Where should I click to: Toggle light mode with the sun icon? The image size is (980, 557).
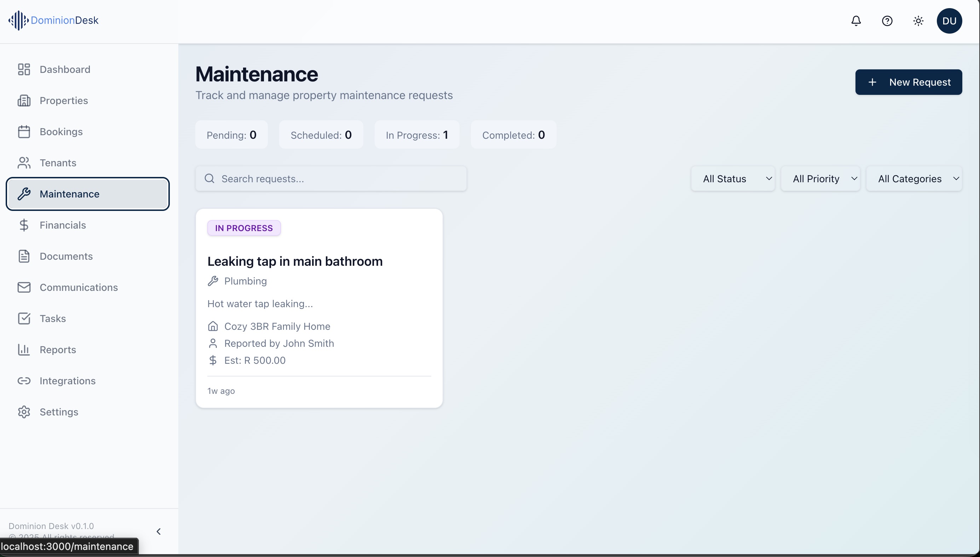click(918, 21)
